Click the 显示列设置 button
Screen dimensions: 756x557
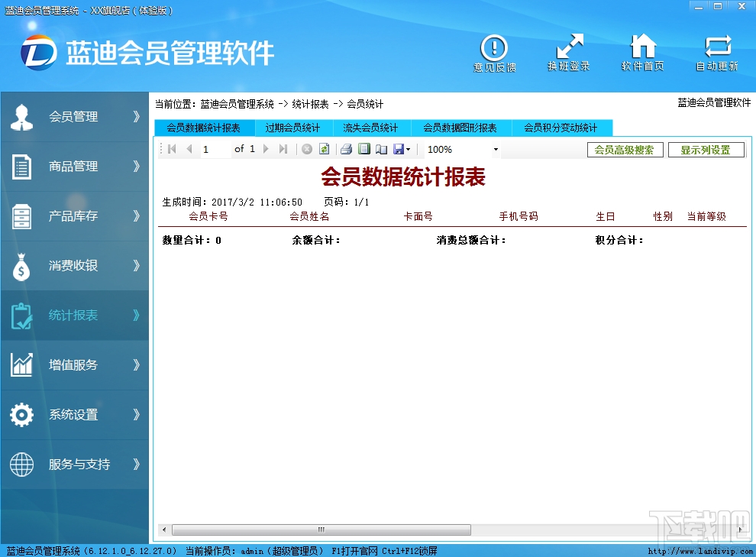click(x=706, y=149)
